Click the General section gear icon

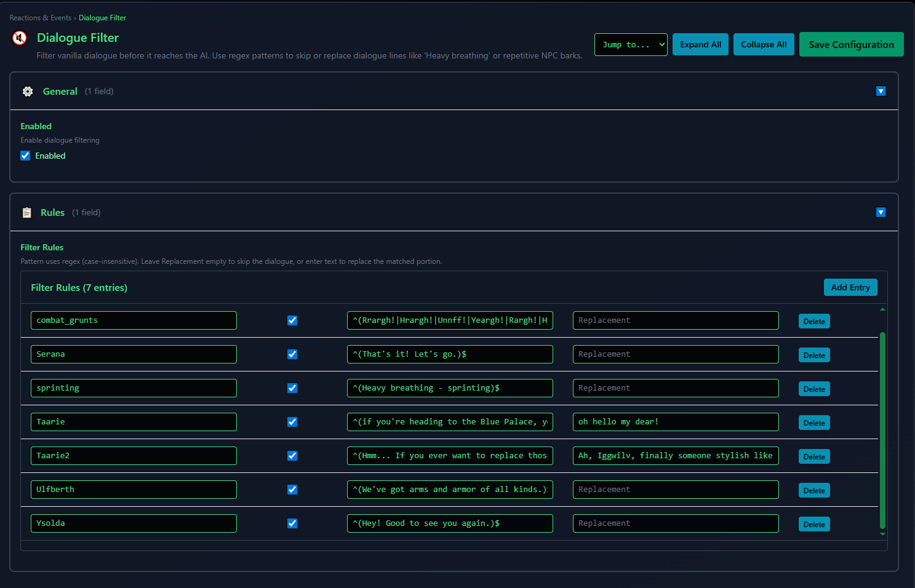pyautogui.click(x=28, y=92)
